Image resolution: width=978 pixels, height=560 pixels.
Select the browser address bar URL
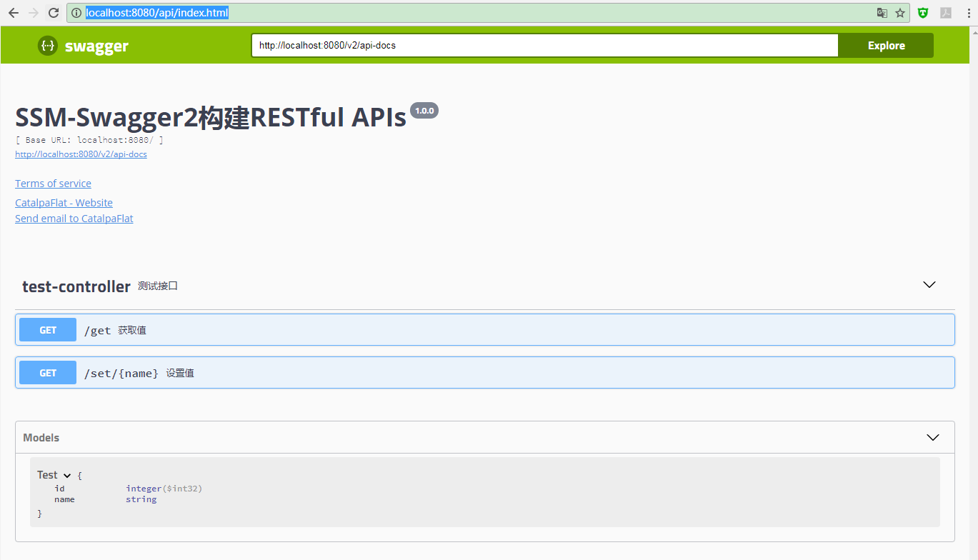coord(157,13)
